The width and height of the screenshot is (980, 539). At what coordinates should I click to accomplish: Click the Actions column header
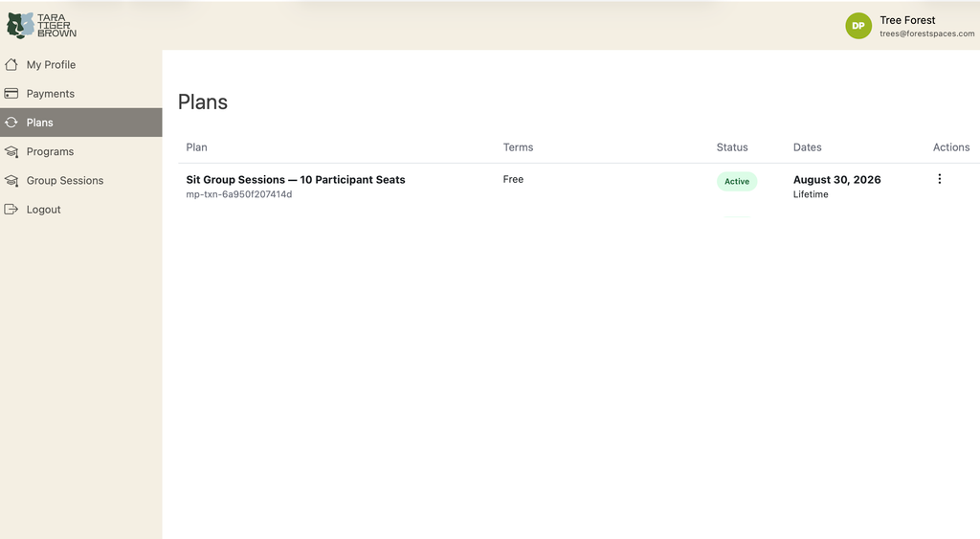951,147
